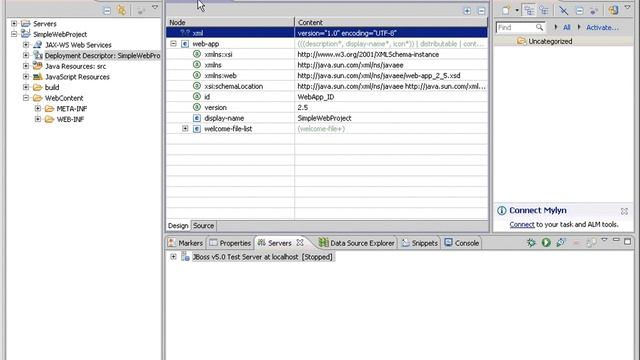Screen dimensions: 640x360
Task: Click the Connect link for Mylyn
Action: click(522, 224)
